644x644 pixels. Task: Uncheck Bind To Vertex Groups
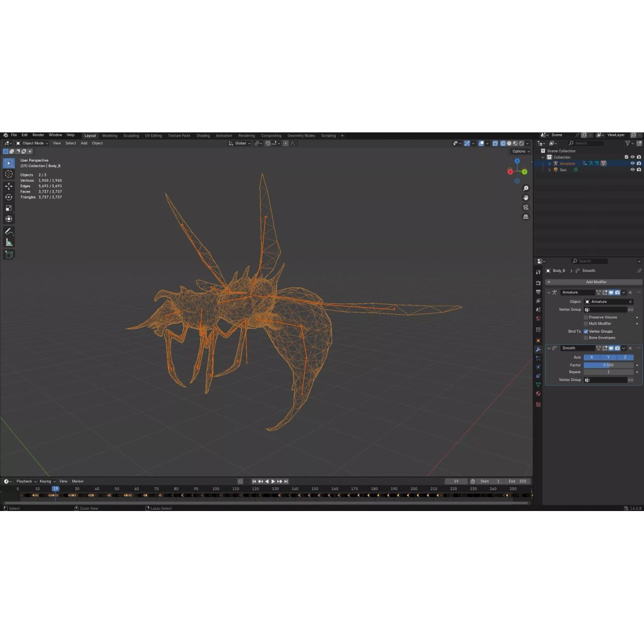(586, 332)
